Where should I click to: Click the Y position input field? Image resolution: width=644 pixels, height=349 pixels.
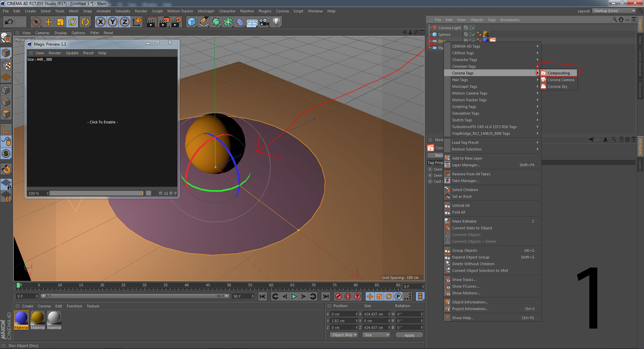point(344,321)
